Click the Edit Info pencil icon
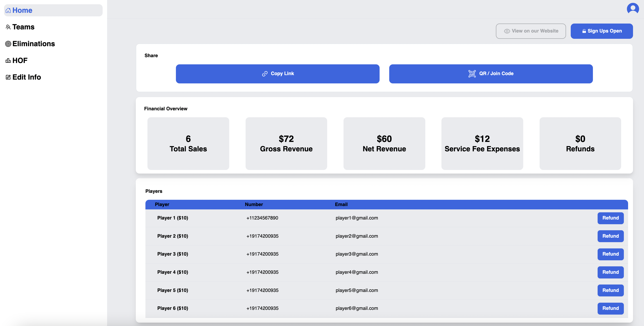Viewport: 644px width, 326px height. point(8,77)
